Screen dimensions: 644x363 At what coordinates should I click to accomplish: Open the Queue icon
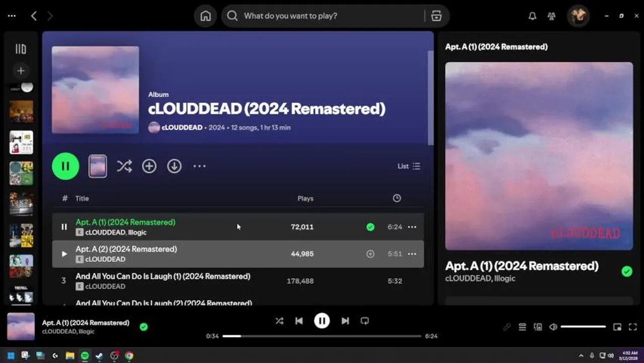coord(523,327)
